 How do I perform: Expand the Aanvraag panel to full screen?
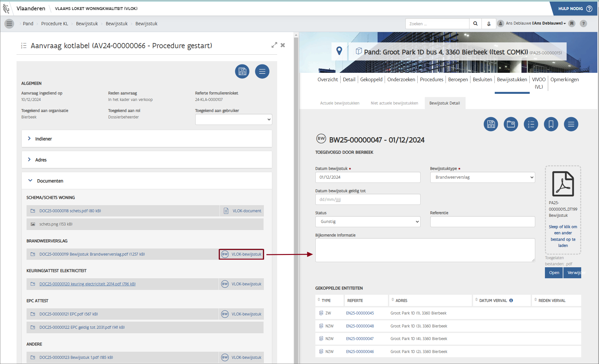pos(274,45)
